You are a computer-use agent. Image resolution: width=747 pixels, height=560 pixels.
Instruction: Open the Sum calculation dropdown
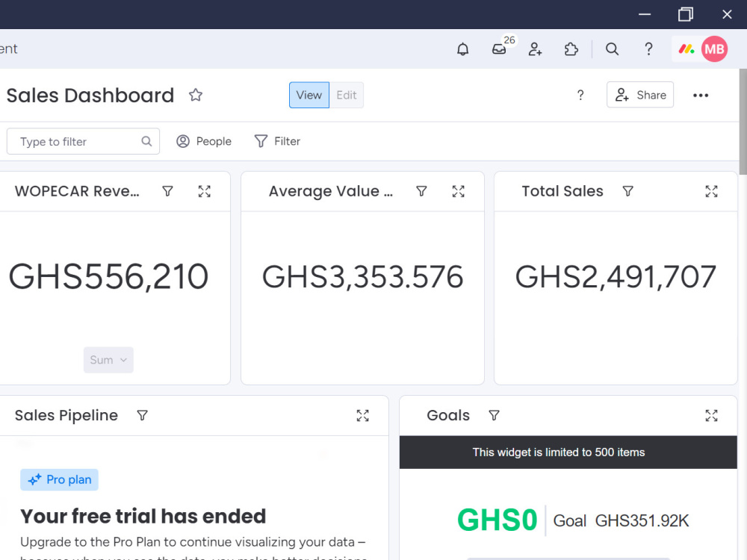108,360
